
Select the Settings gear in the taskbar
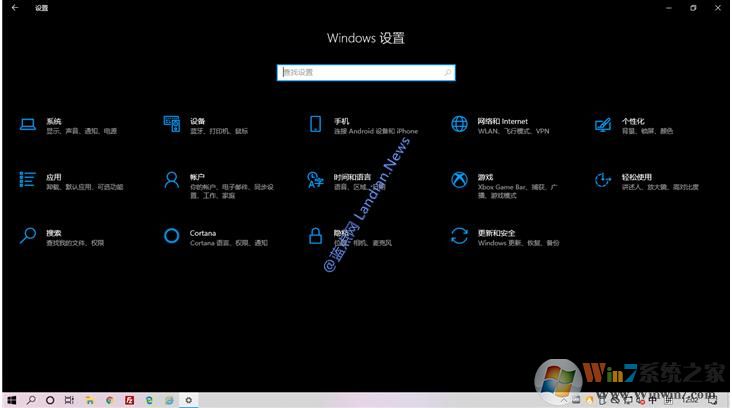(x=188, y=400)
